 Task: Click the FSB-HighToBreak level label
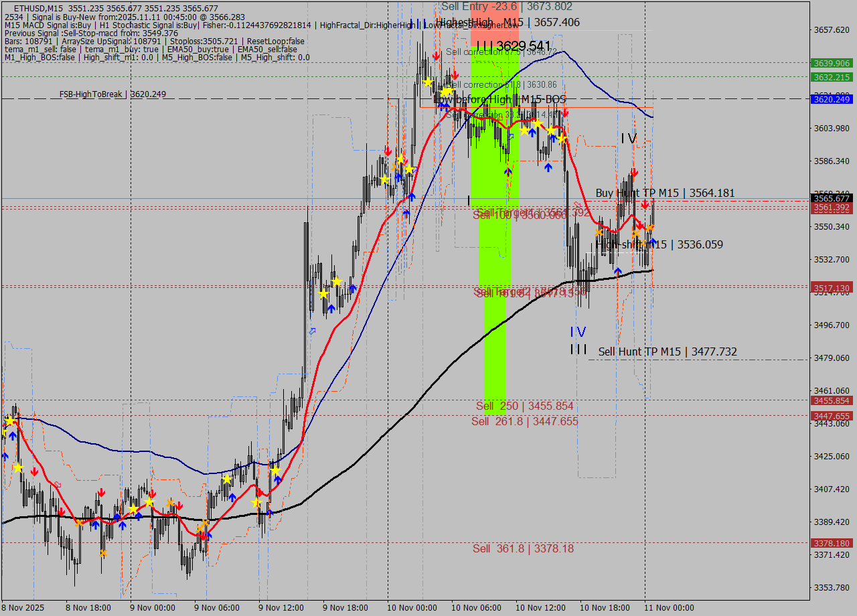pyautogui.click(x=112, y=94)
